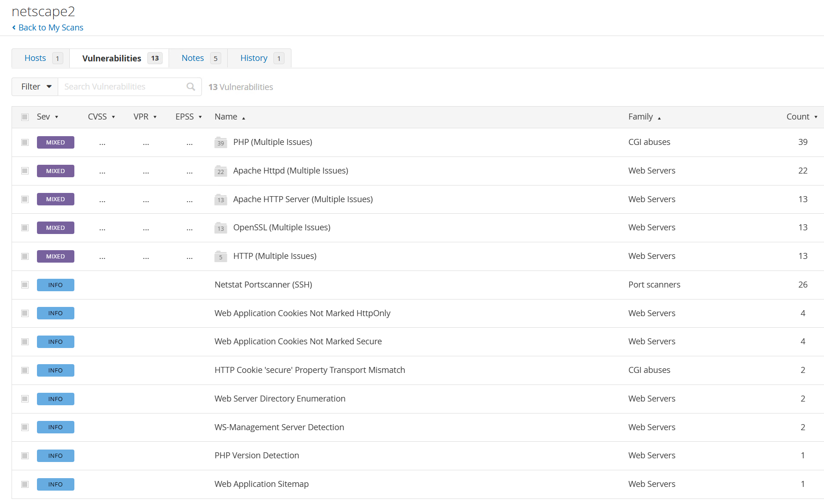Open the Filter dropdown

click(35, 87)
